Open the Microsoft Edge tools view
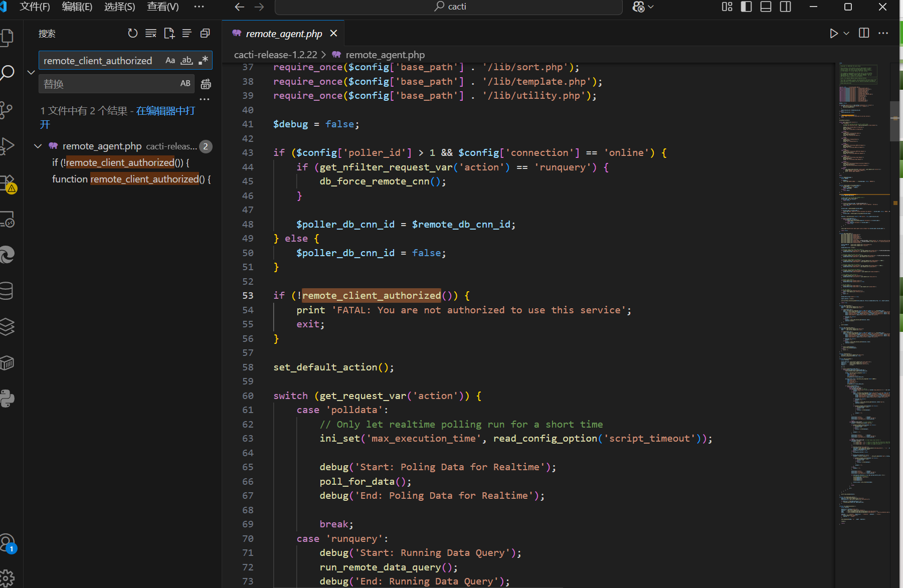 7,255
